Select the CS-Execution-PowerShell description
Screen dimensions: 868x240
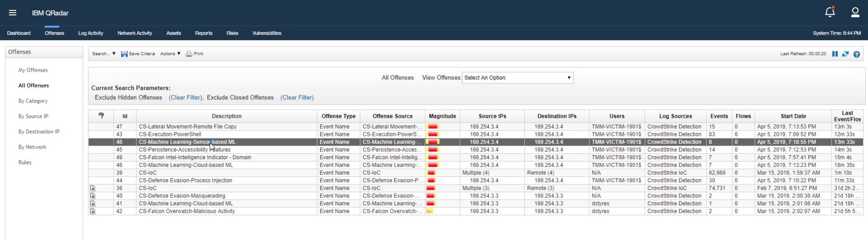coord(170,134)
